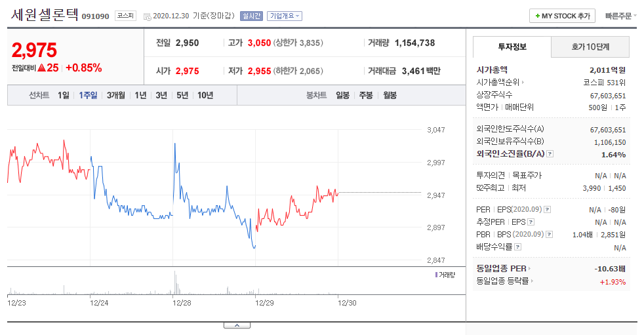Screen dimensions: 644x335
Task: Click the 코스피 market badge
Action: 125,16
